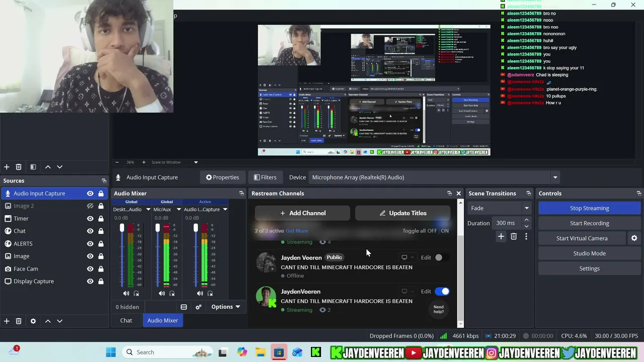Unlock the Display Capture source
Screen dimensions: 644x362
click(x=101, y=282)
